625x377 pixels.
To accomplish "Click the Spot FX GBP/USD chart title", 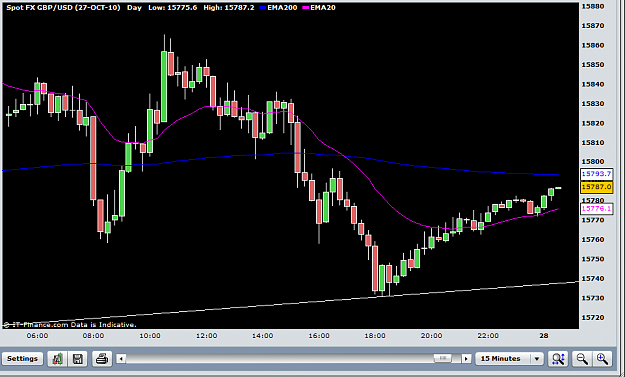I will tap(63, 8).
